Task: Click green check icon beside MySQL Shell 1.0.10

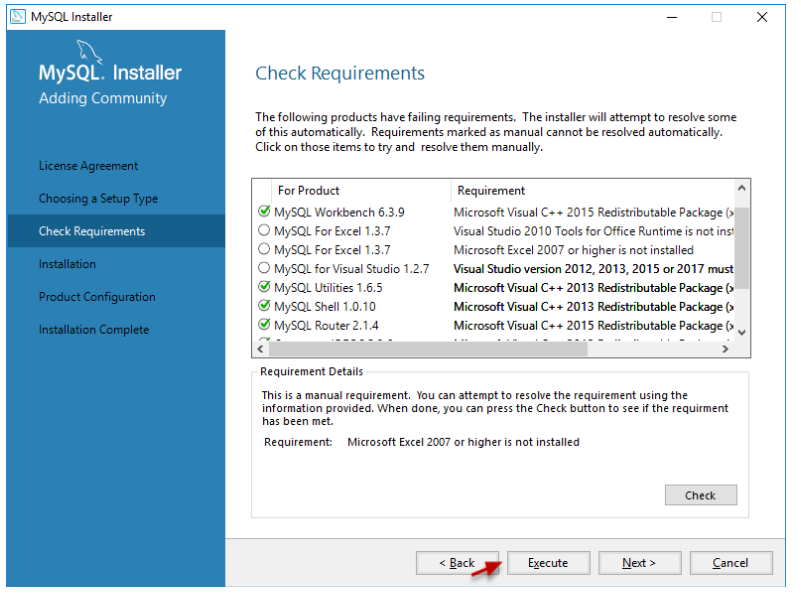Action: [264, 305]
